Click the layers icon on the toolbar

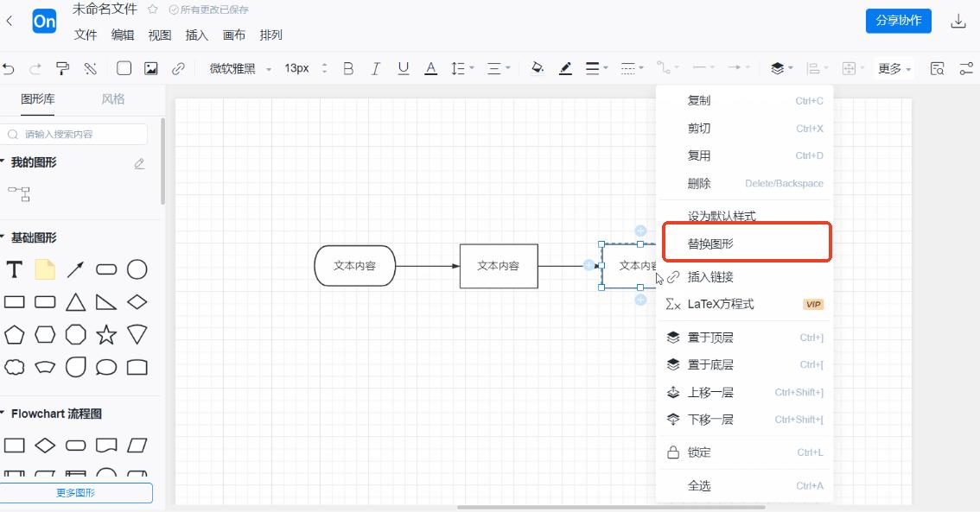[775, 68]
